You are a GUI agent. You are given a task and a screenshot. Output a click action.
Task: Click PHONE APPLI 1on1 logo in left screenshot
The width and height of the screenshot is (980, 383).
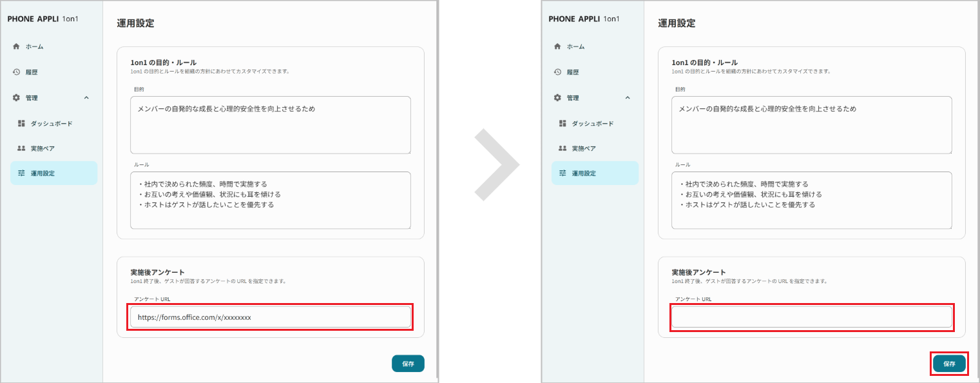pos(42,19)
